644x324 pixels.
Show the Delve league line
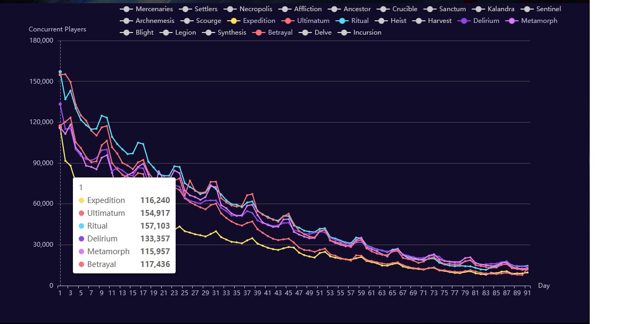[x=316, y=33]
